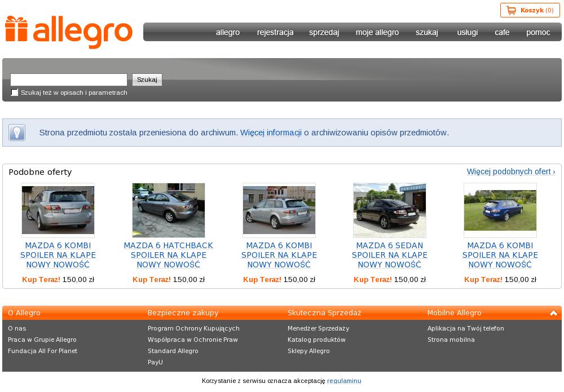Open the Mazda 6 Hatchback offer title
The image size is (564, 392).
(168, 255)
